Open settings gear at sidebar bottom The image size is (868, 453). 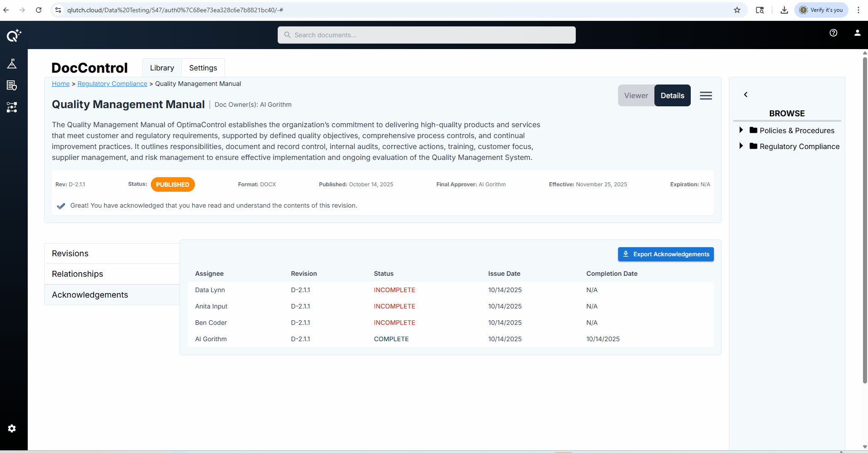pyautogui.click(x=12, y=428)
